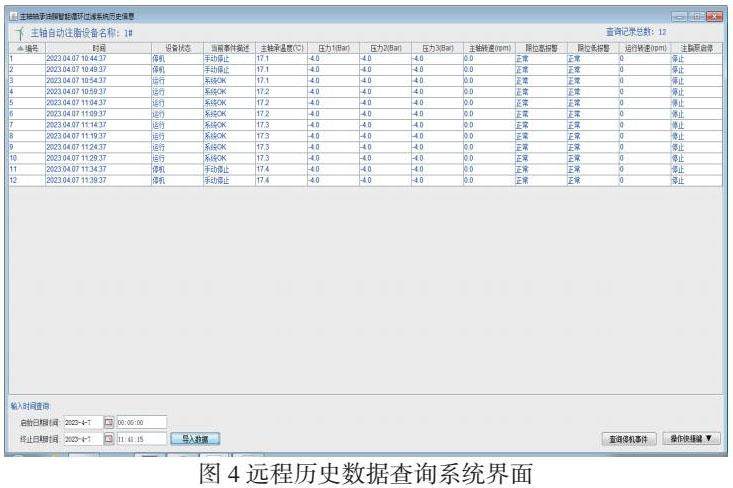Maximize the history data window
Viewport: 733px width, 488px height.
695,16
